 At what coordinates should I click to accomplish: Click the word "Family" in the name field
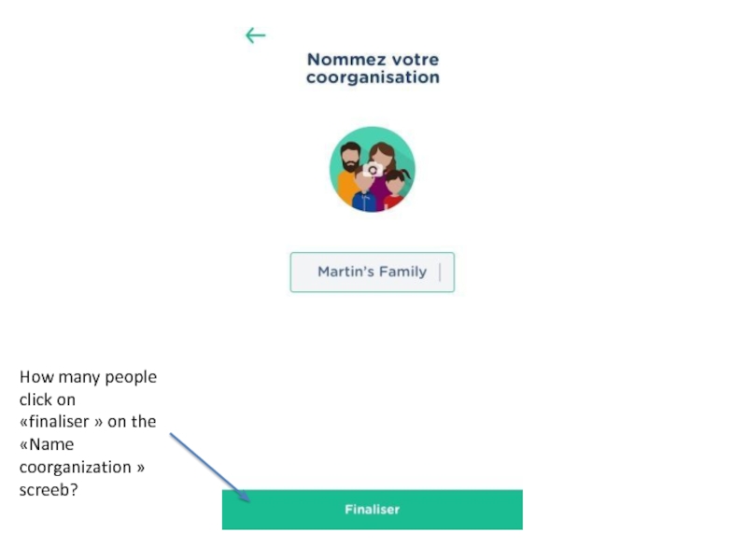click(402, 273)
